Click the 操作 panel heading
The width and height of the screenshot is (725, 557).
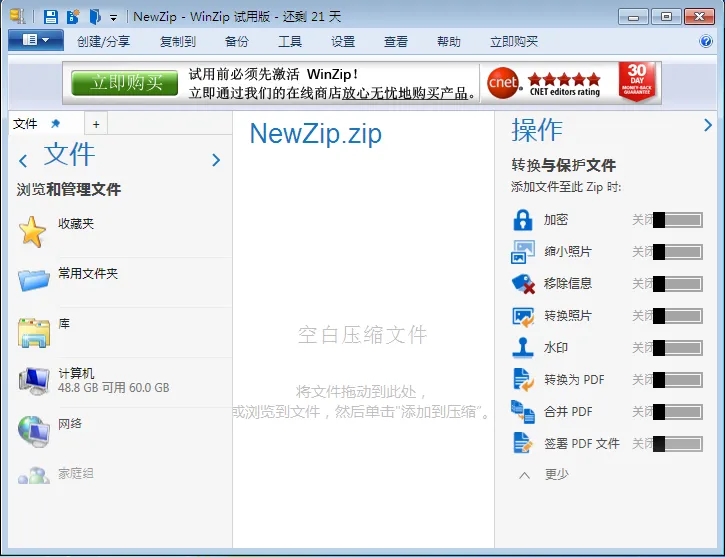(537, 129)
